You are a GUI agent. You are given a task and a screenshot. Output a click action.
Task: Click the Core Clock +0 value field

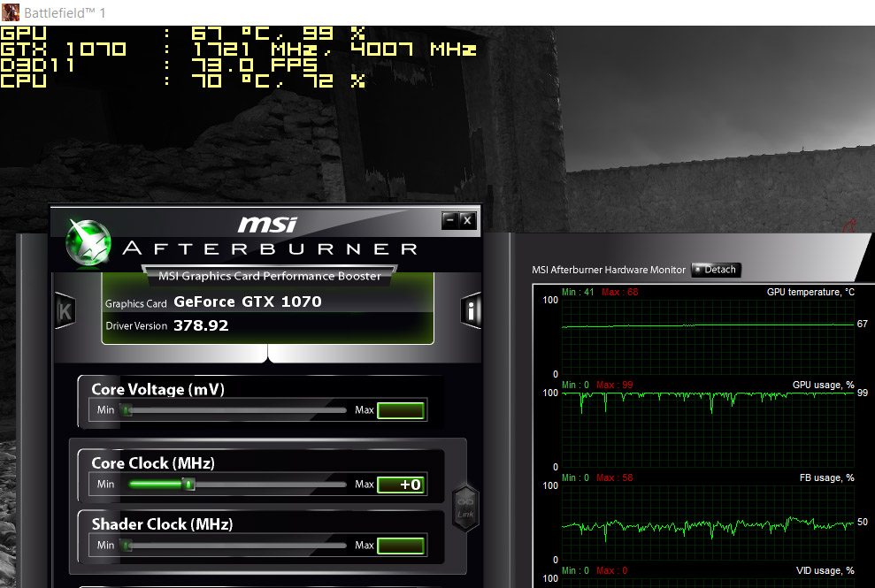[401, 485]
